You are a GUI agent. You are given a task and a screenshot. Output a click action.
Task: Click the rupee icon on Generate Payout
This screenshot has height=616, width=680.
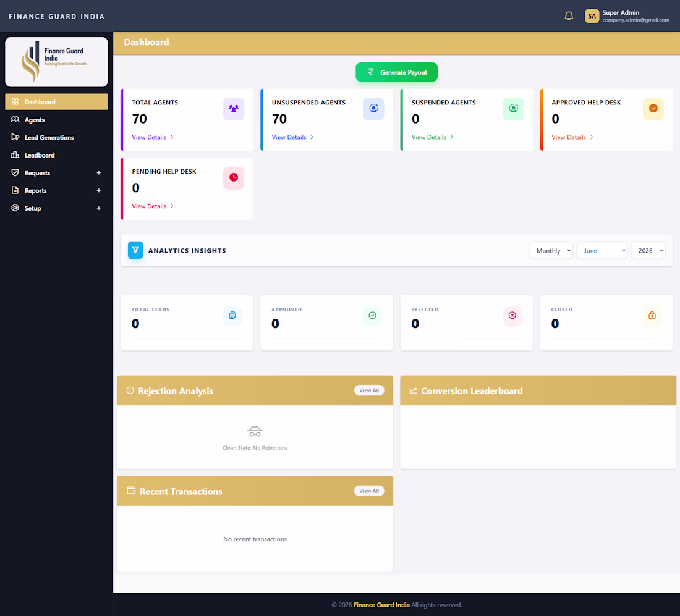pyautogui.click(x=371, y=72)
